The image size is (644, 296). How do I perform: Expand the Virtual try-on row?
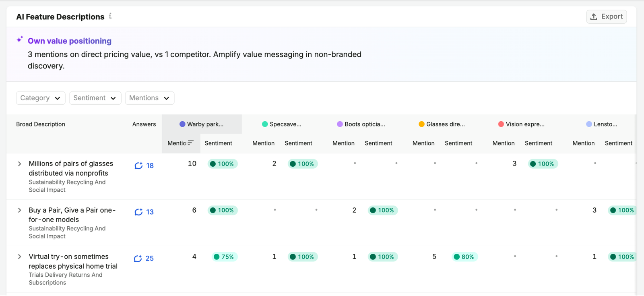[x=19, y=257]
